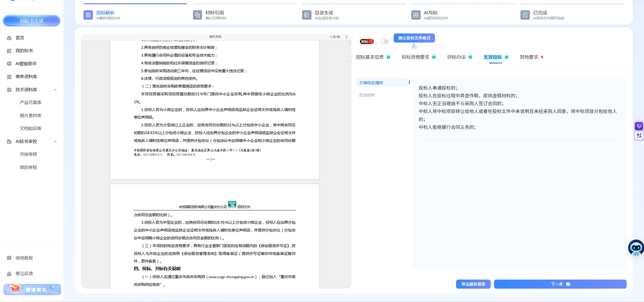The image size is (644, 302).
Task: Select the 无效投标 tab
Action: click(x=493, y=57)
